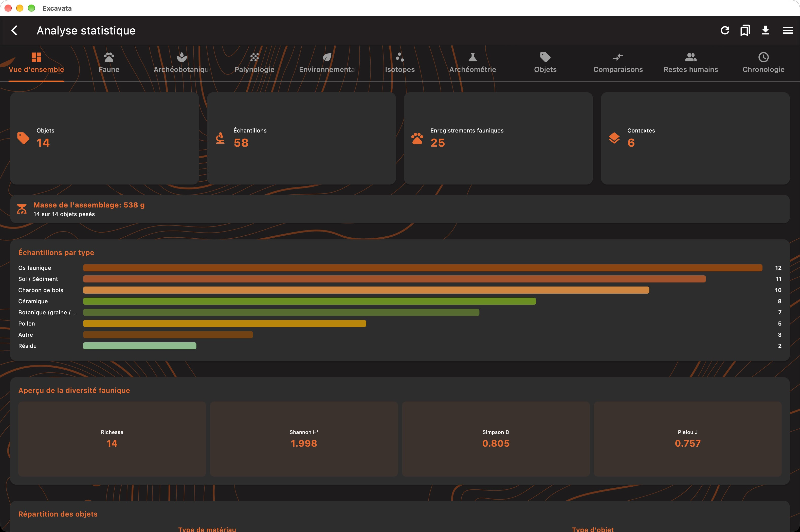Click the Aperçu de la diversité faunique heading
The image size is (800, 532).
(x=74, y=390)
